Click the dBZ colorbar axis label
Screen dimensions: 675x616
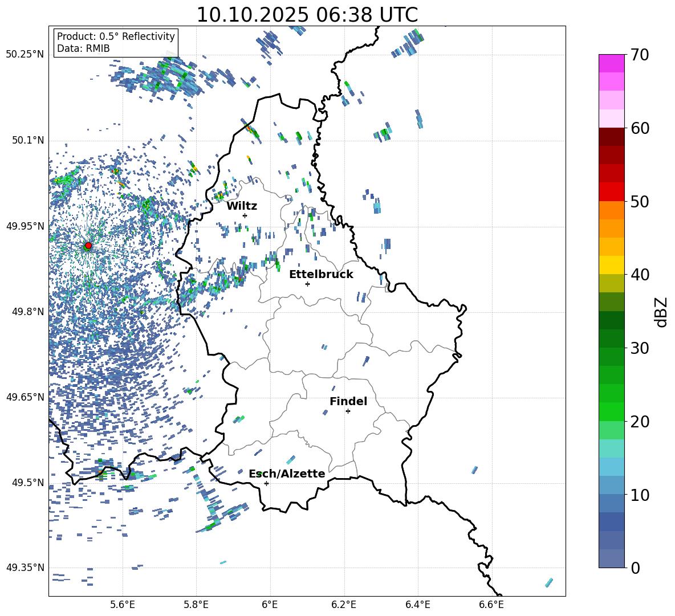(661, 312)
